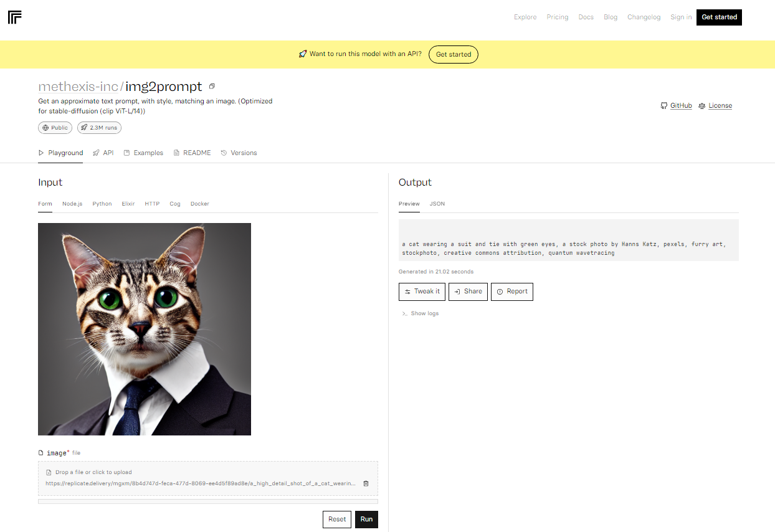
Task: Click the Share button
Action: coord(468,292)
